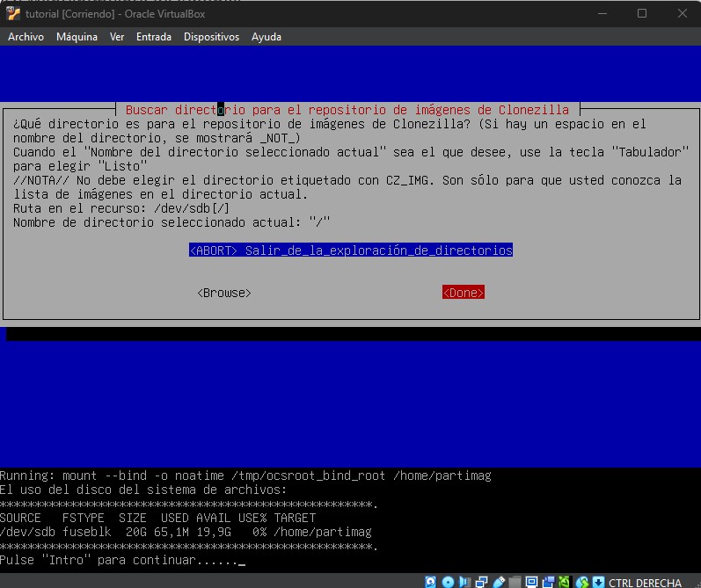The height and width of the screenshot is (588, 701).
Task: Choose the <ABORT> Salir_de_la_exploración_de_directorios entry
Action: [x=351, y=250]
